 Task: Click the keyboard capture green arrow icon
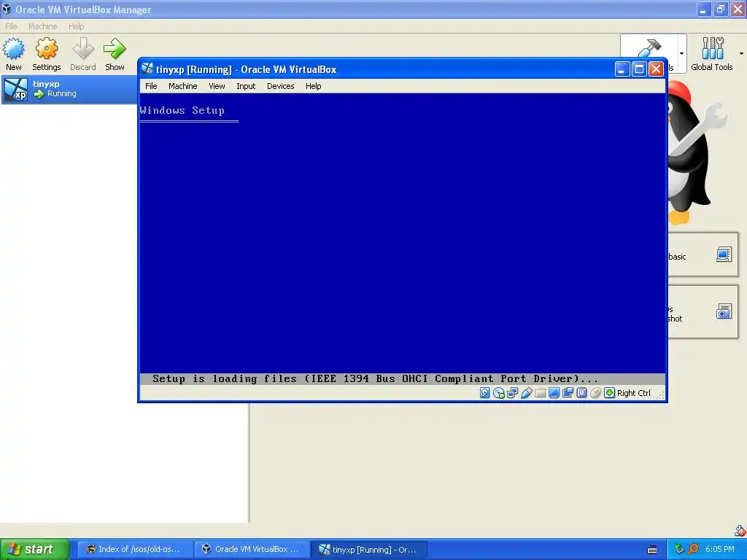[x=609, y=393]
